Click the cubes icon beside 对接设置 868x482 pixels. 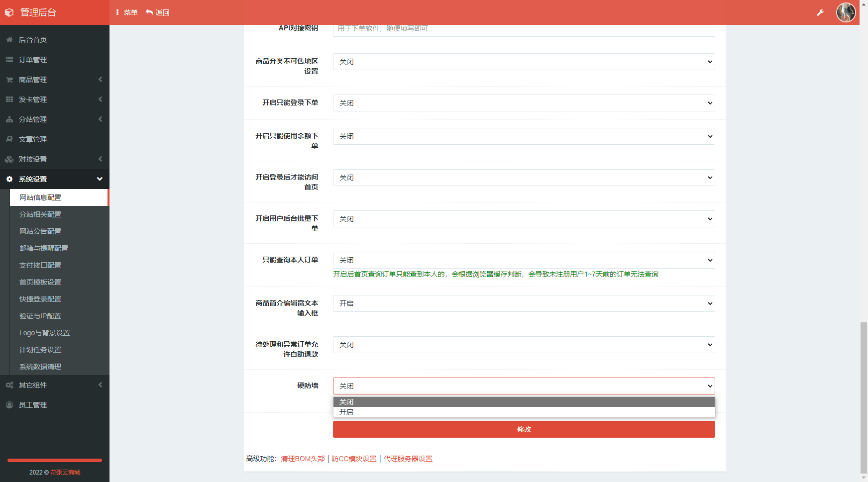tap(9, 159)
